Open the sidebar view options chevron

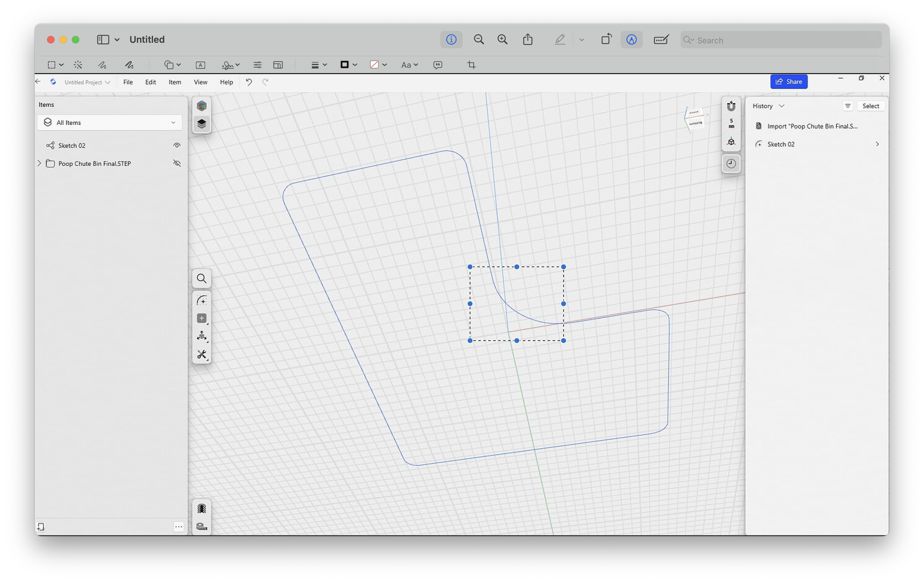click(117, 40)
